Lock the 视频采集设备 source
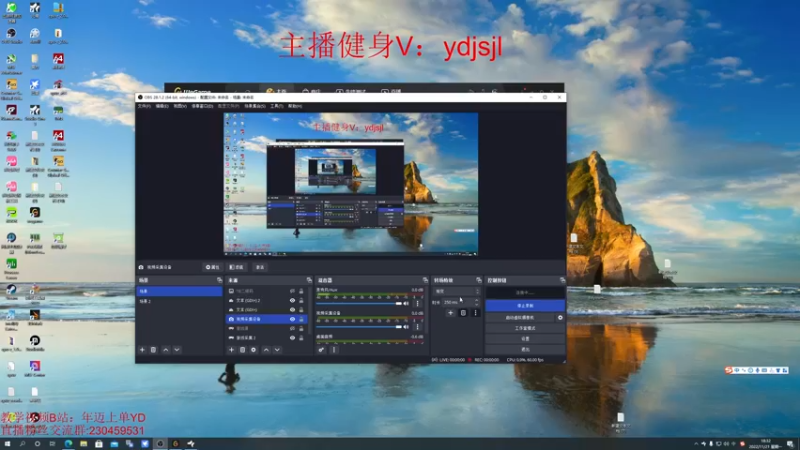Image resolution: width=800 pixels, height=450 pixels. point(301,319)
